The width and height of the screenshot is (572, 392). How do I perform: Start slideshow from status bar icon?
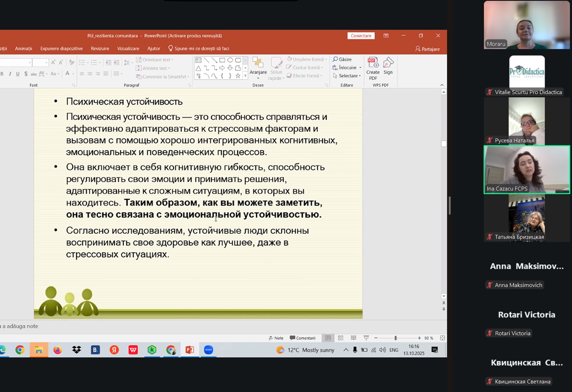click(x=366, y=338)
